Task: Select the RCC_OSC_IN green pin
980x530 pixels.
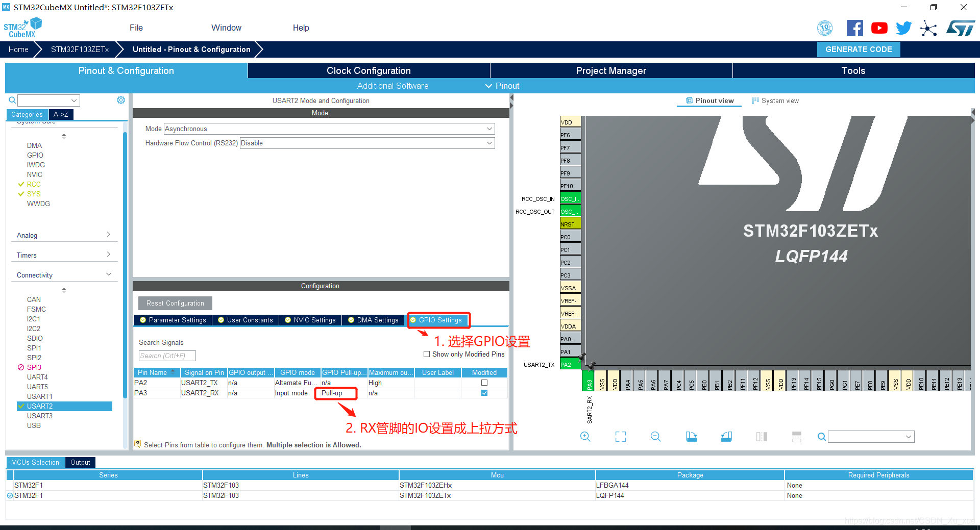Action: pyautogui.click(x=570, y=198)
